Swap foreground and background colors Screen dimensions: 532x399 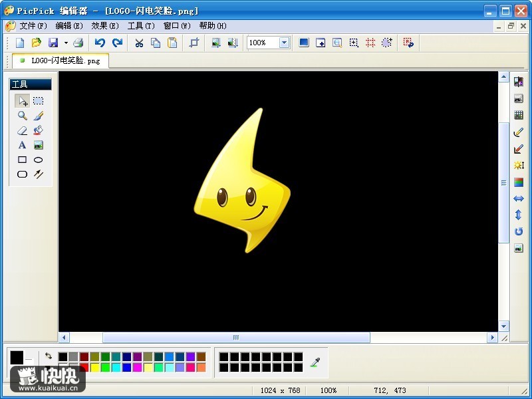pyautogui.click(x=49, y=356)
